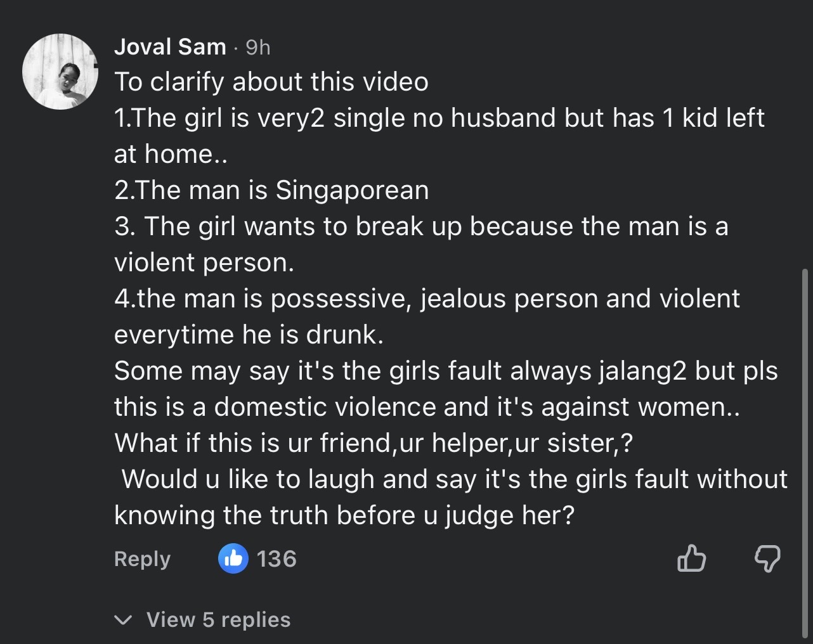Screen dimensions: 813x644
Task: Click the Joval Sam username
Action: pos(170,47)
